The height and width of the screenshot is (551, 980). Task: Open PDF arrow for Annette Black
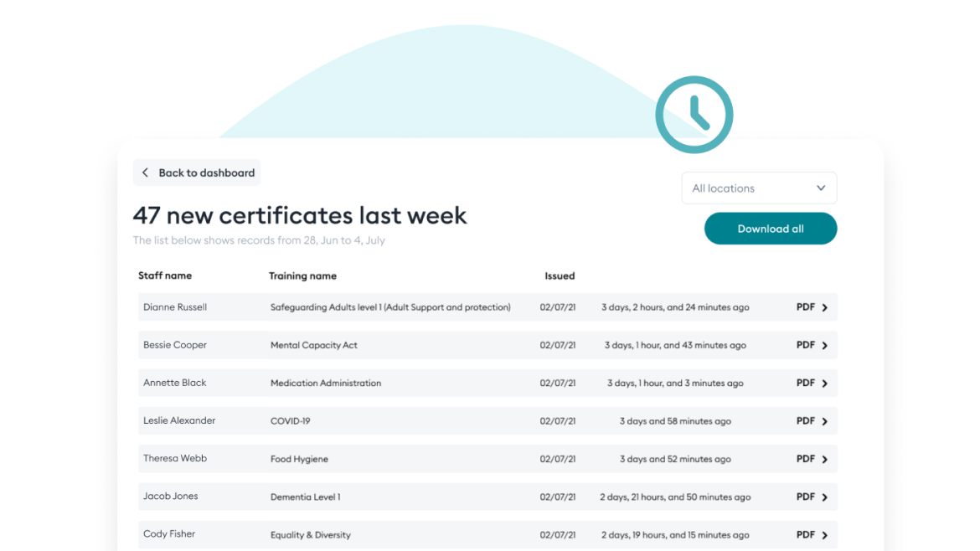pyautogui.click(x=824, y=384)
